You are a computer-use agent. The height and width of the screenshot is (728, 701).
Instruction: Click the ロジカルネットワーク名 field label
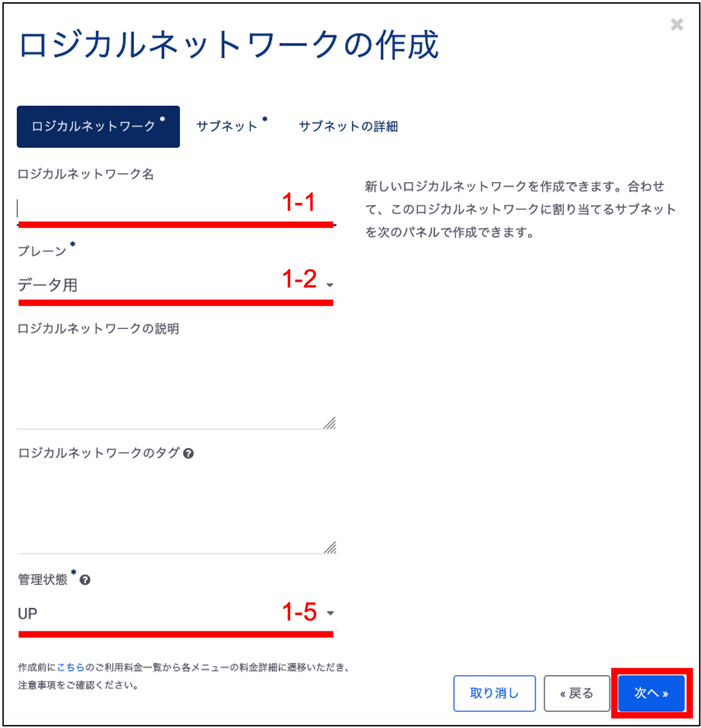(86, 174)
